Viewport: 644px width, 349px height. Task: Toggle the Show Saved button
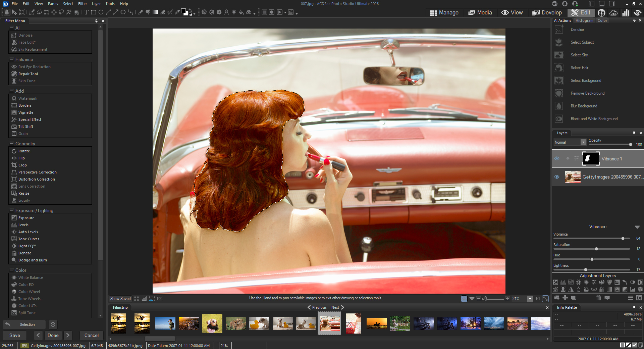pos(120,299)
